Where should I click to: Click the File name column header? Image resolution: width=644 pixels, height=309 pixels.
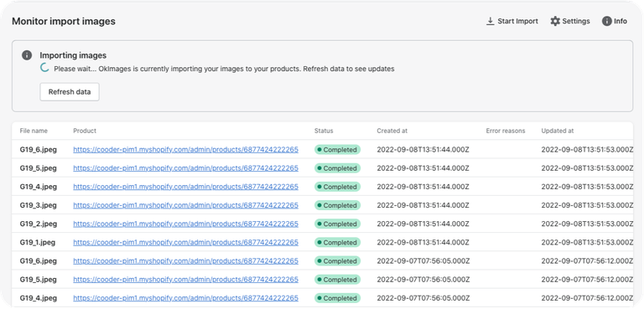point(34,131)
